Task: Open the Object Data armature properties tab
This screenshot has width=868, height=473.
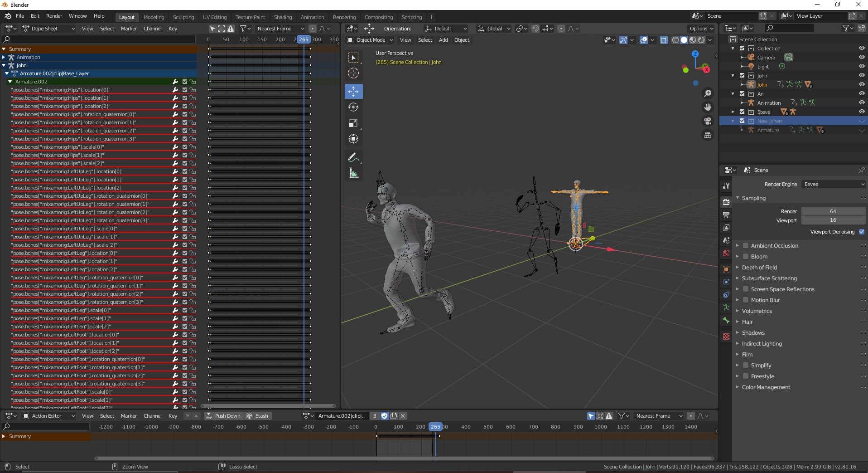Action: 726,307
